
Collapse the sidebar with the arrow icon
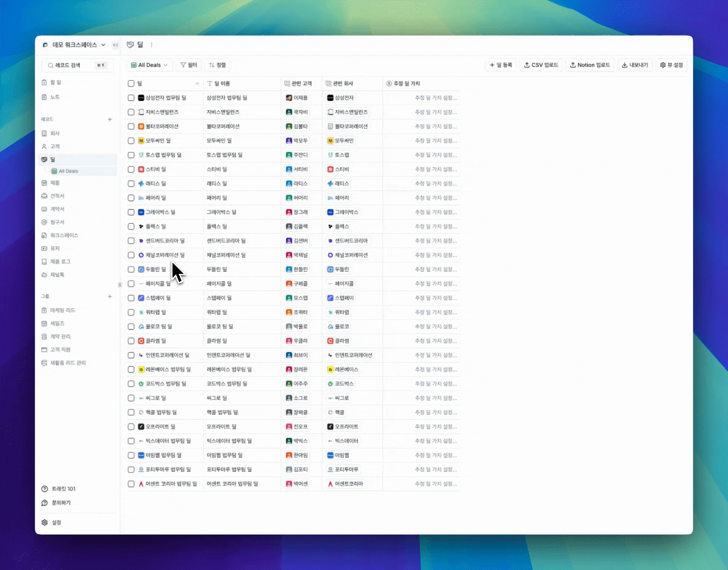115,45
